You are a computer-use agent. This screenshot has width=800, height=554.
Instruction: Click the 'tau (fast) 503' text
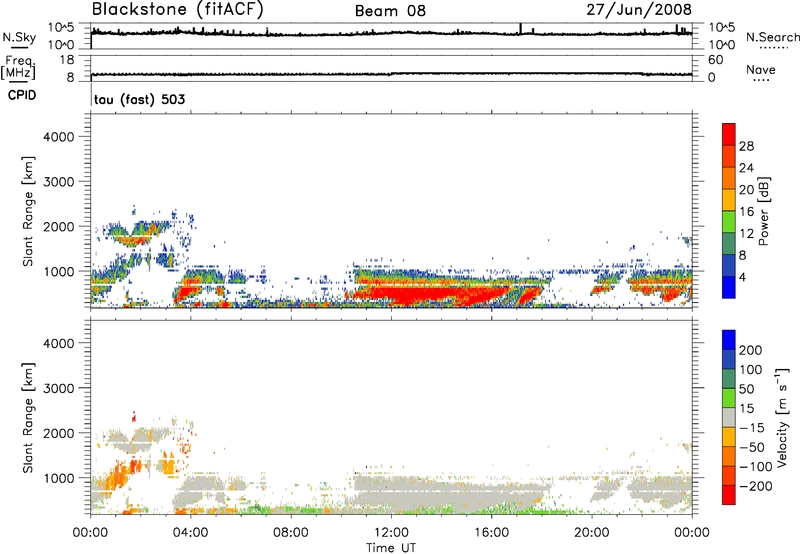coord(139,99)
